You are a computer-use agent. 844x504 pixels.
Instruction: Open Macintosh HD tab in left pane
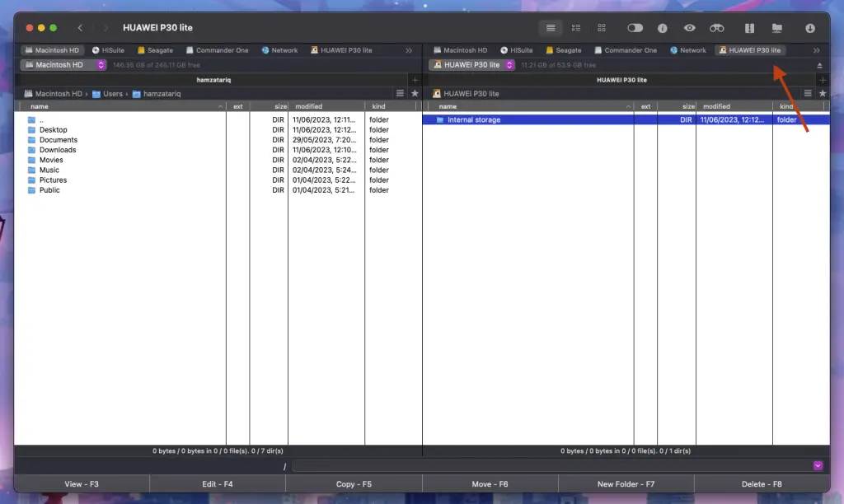[52, 50]
